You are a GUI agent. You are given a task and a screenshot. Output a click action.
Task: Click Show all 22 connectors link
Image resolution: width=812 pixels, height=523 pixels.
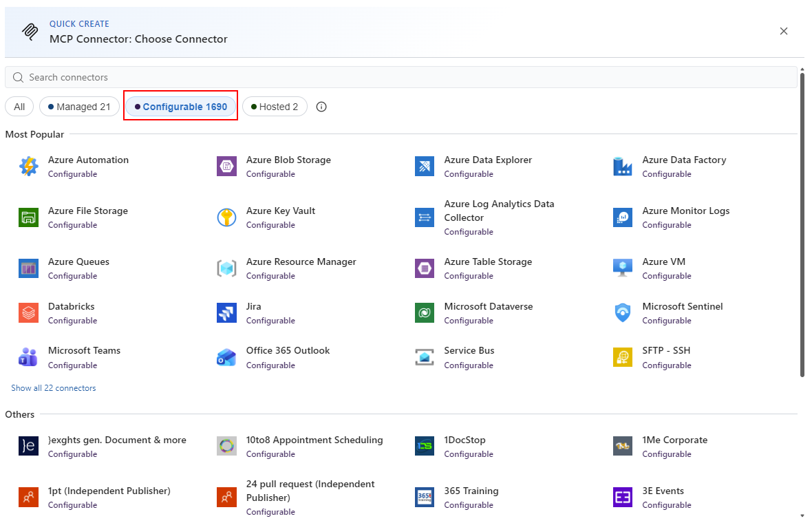54,388
